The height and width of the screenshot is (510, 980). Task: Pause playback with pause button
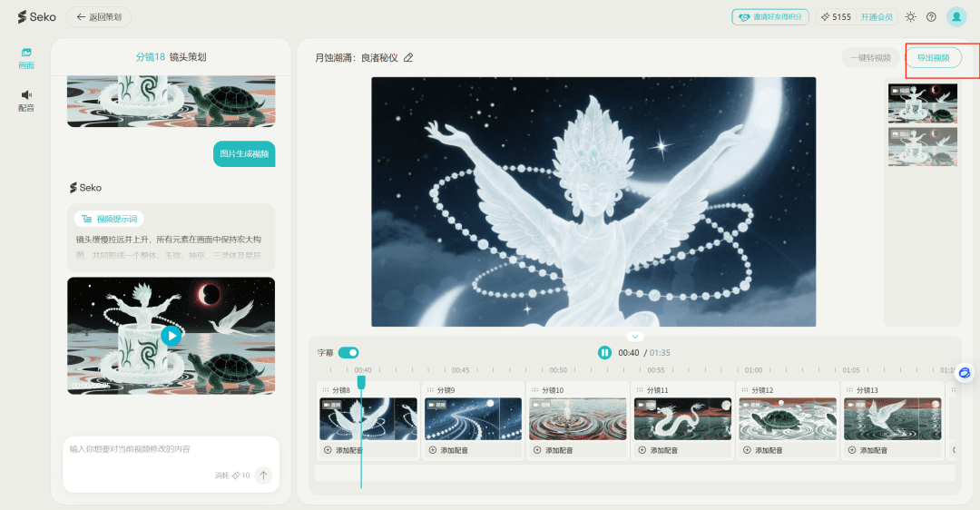tap(604, 352)
